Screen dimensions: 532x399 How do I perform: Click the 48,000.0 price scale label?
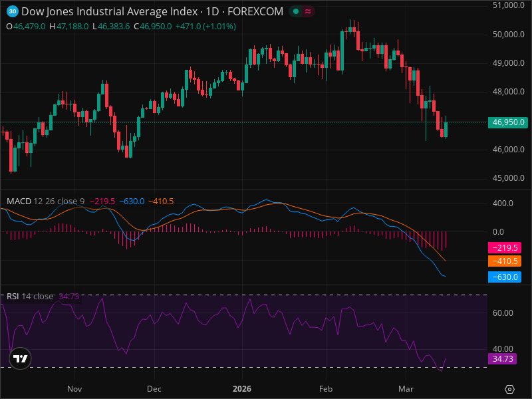click(508, 92)
